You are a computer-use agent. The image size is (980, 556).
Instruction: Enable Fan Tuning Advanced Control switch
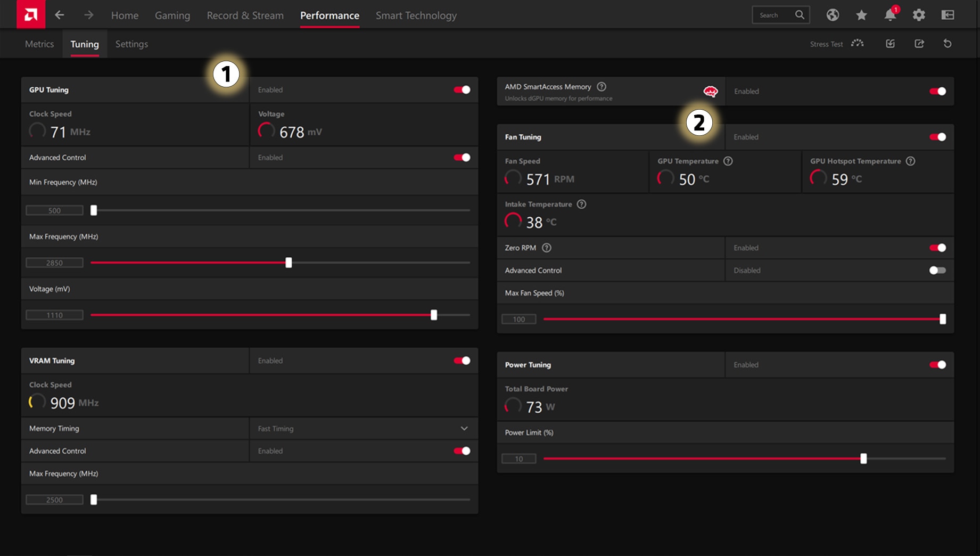pyautogui.click(x=937, y=270)
